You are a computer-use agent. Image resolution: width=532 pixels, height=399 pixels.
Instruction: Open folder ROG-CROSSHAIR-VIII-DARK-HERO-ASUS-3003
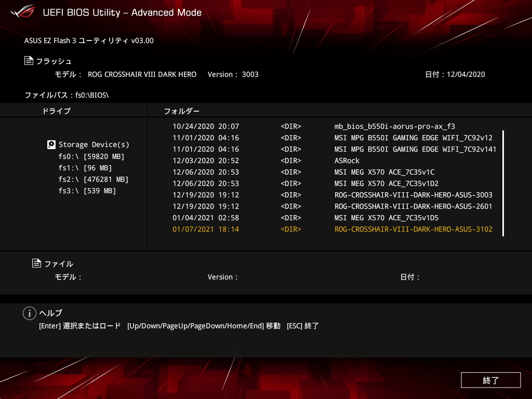(x=413, y=195)
